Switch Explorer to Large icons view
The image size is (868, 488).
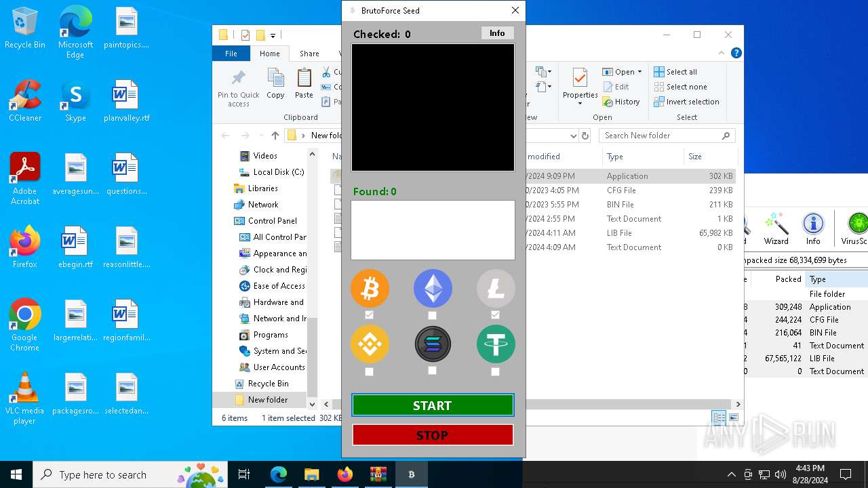point(733,418)
